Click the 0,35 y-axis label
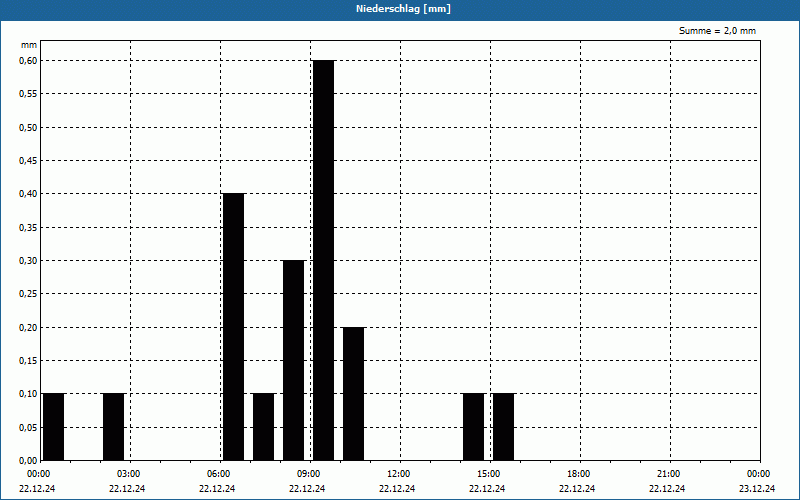 pyautogui.click(x=28, y=228)
